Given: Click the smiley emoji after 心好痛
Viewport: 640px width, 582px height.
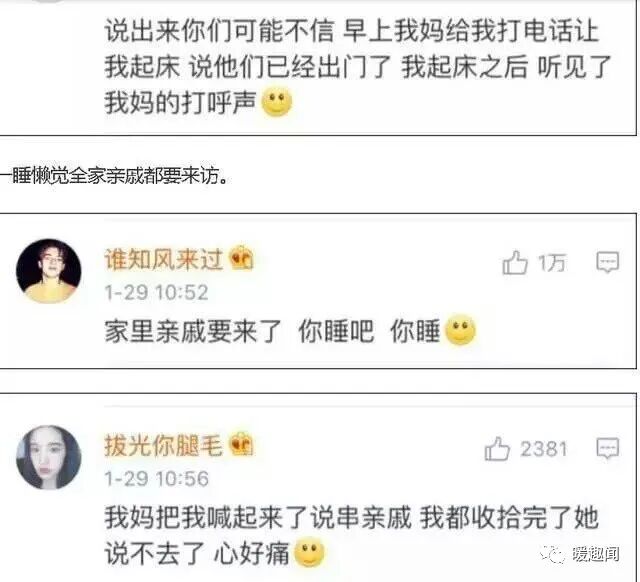Looking at the screenshot, I should (x=309, y=552).
